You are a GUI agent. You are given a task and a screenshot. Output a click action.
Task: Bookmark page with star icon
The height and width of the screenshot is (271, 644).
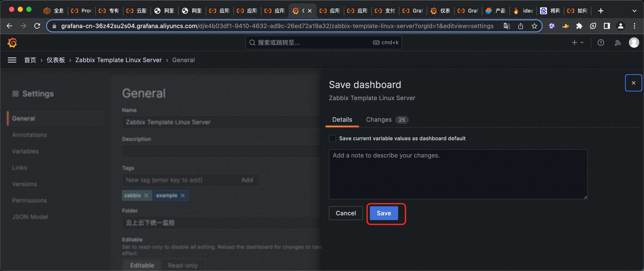click(534, 26)
